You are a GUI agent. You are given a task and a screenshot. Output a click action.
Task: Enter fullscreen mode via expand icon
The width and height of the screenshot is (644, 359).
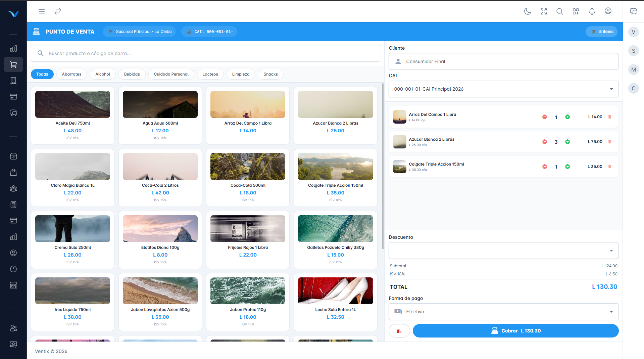tap(544, 11)
